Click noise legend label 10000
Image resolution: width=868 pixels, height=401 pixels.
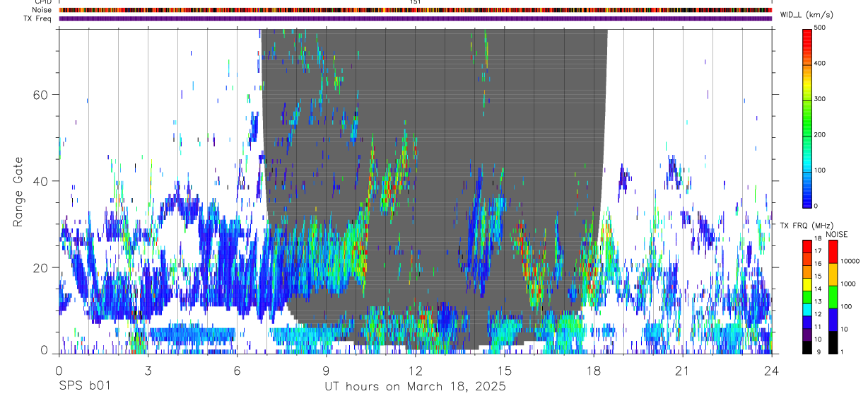(x=850, y=261)
